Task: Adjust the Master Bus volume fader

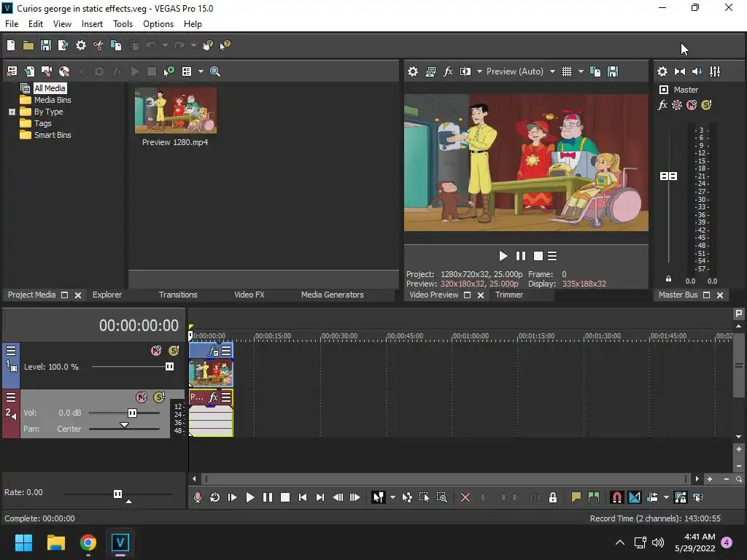Action: pos(668,176)
